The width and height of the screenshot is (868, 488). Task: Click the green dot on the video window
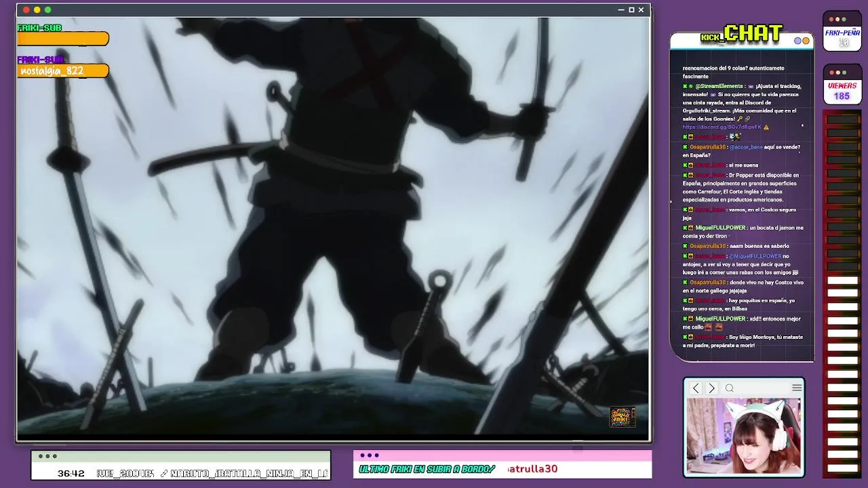[x=47, y=10]
